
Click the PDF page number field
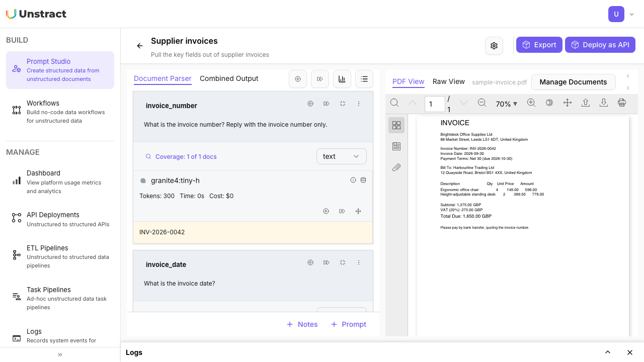coord(435,104)
